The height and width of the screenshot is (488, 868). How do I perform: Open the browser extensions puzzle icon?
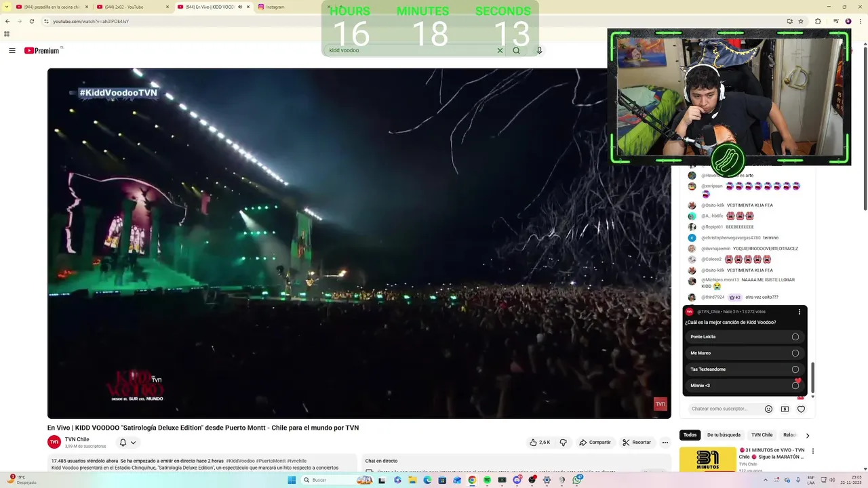[818, 21]
